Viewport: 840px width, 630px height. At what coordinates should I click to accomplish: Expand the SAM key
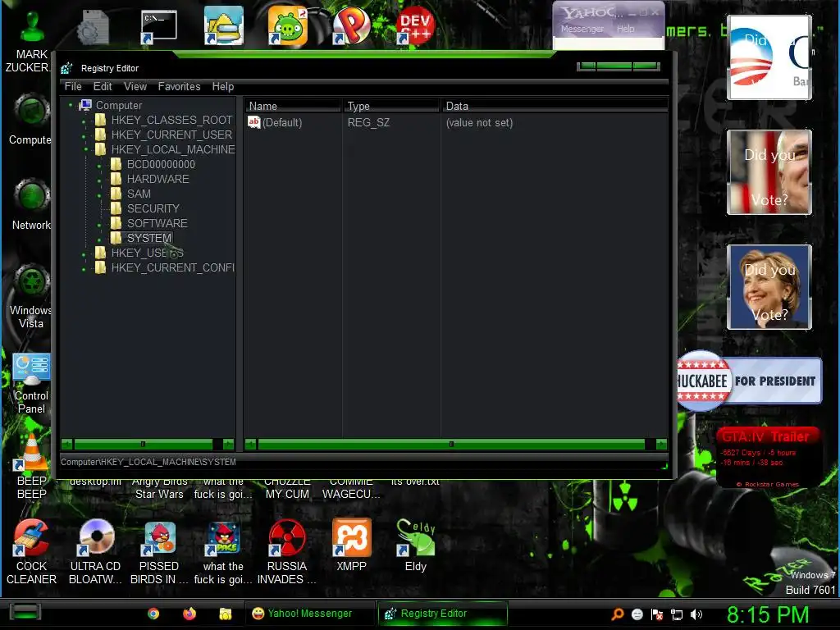coord(99,196)
